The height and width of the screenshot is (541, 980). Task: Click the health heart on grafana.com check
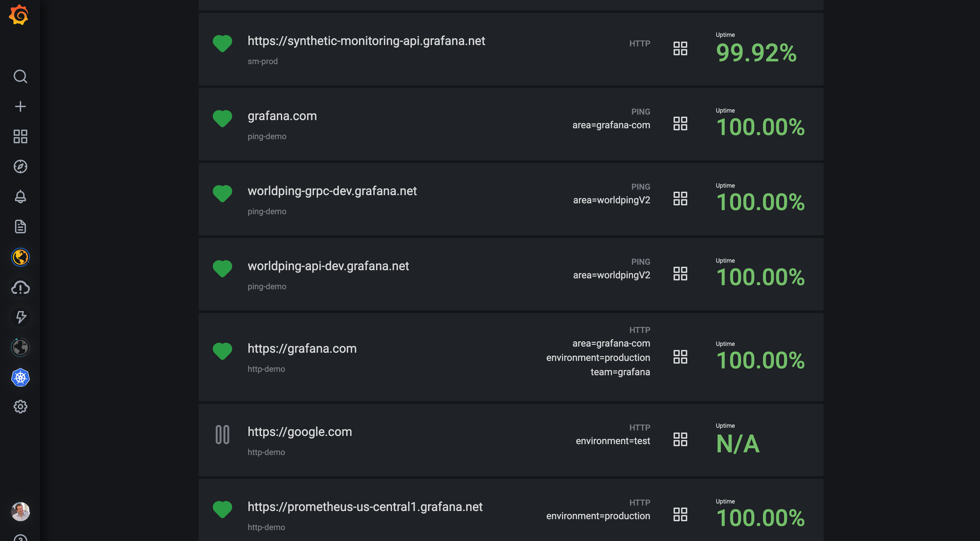[x=222, y=118]
